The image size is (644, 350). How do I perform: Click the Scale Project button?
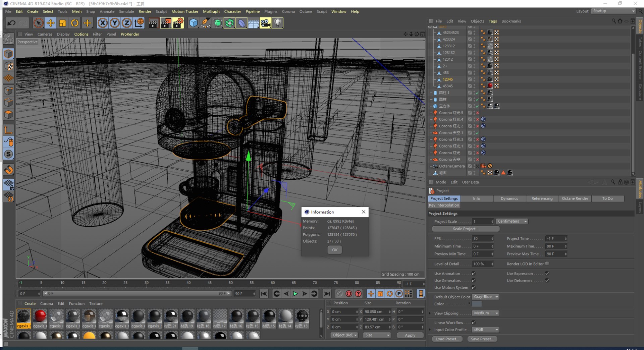click(x=466, y=229)
